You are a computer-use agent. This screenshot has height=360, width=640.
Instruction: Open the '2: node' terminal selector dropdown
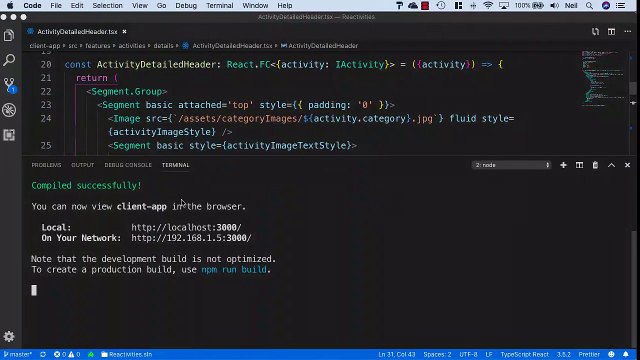point(512,165)
